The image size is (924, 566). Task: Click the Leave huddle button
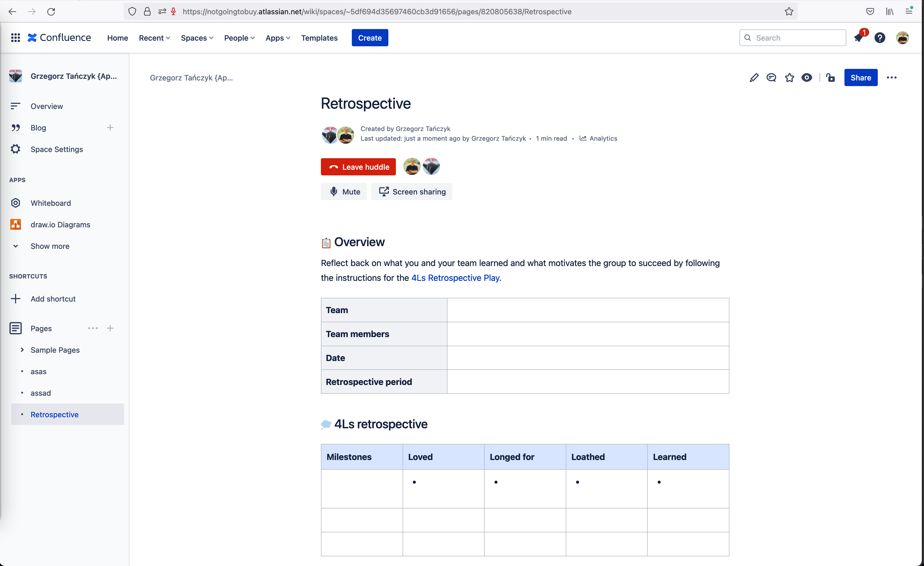(x=358, y=167)
